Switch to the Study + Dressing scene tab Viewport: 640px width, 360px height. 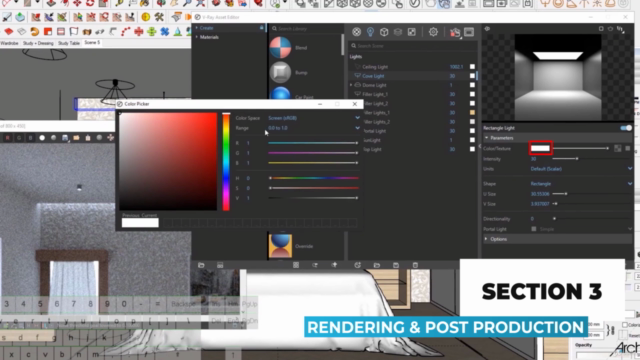point(38,43)
